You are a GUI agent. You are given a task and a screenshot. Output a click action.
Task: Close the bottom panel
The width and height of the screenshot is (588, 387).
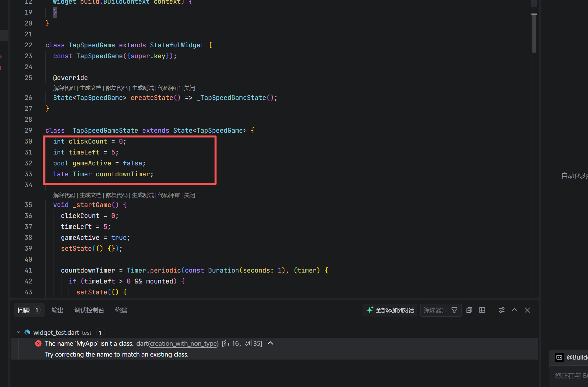527,310
